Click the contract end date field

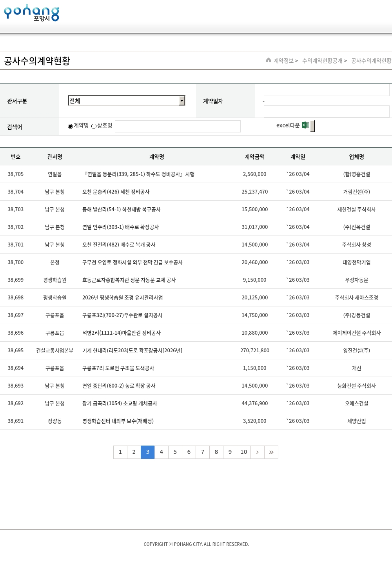[x=326, y=111]
